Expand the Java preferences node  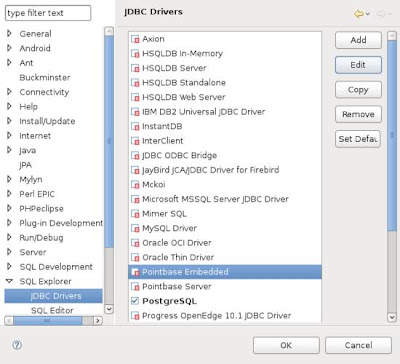(9, 150)
